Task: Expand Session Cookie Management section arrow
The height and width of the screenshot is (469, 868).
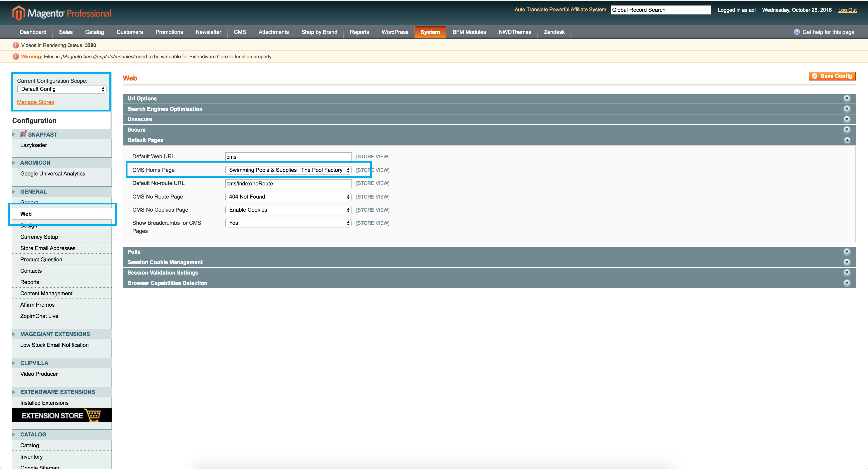Action: tap(847, 262)
